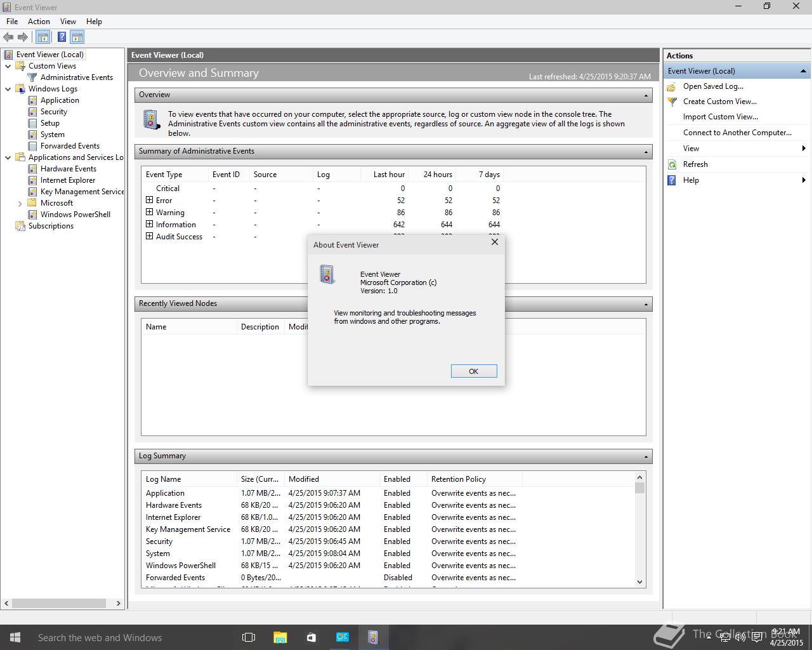Click Import Custom View action

[720, 117]
